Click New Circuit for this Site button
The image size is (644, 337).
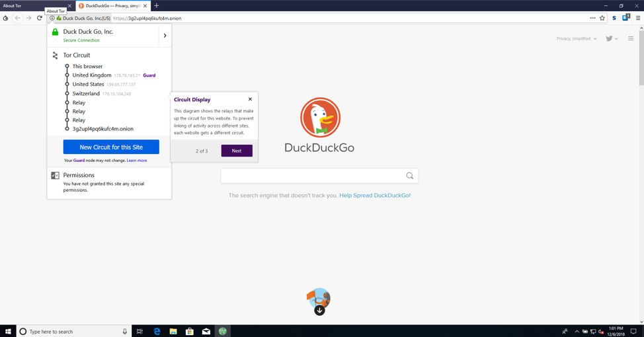pos(111,147)
